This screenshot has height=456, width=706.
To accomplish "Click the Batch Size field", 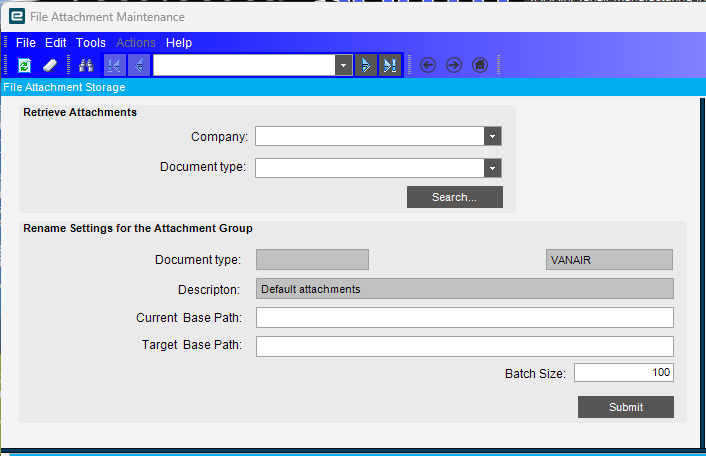I will (624, 373).
